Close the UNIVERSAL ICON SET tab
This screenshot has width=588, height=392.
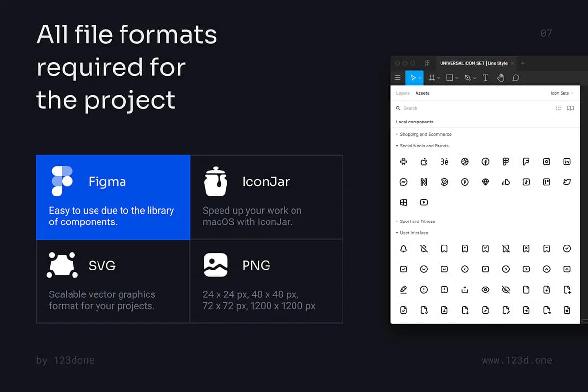point(513,63)
